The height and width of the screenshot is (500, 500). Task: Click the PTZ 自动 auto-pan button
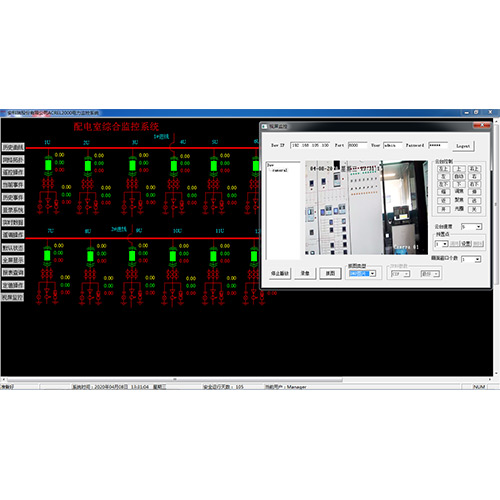[459, 176]
